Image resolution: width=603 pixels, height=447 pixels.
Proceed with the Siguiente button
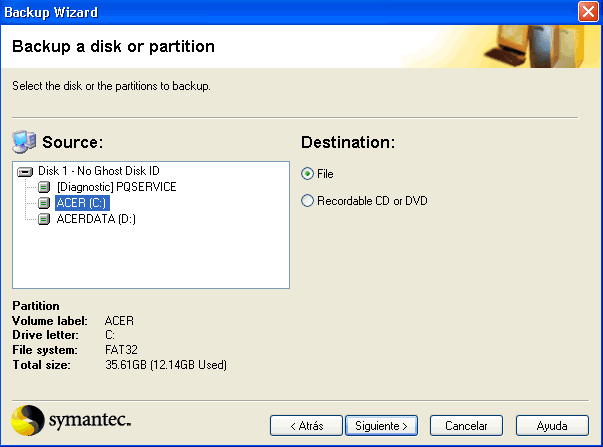pos(381,425)
